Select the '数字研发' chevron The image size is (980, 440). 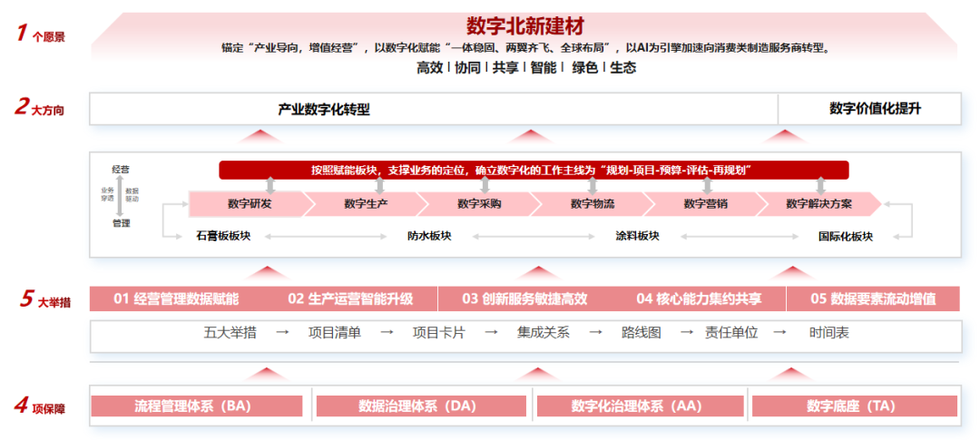250,204
